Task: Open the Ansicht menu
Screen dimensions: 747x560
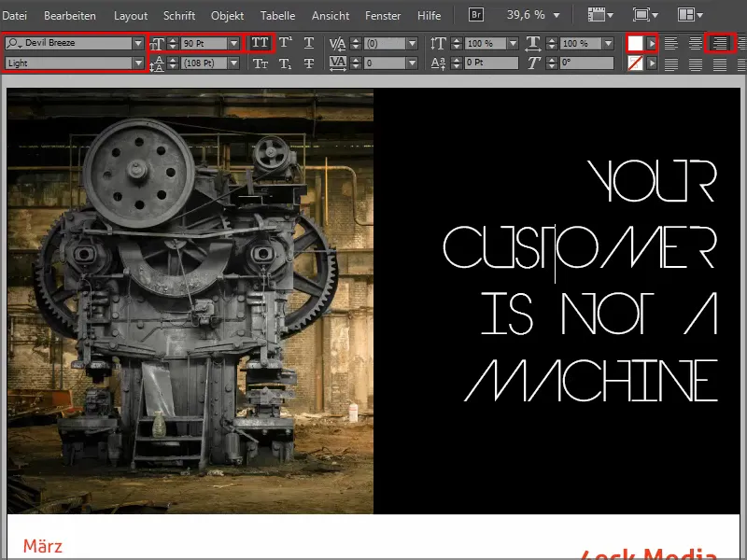Action: tap(331, 15)
